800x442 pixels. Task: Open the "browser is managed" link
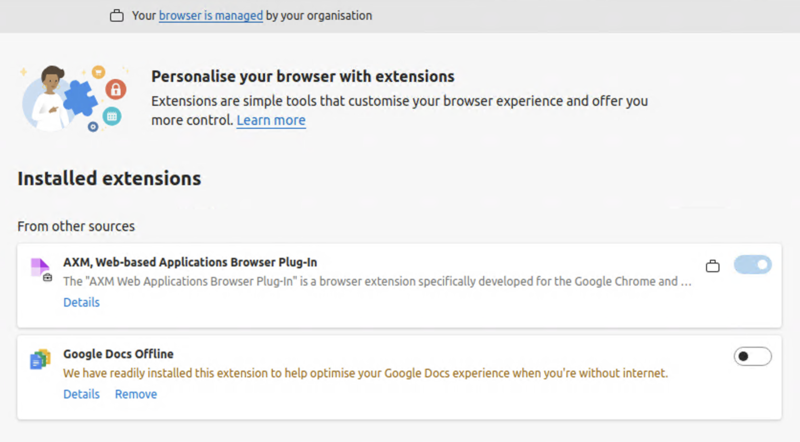coord(211,16)
